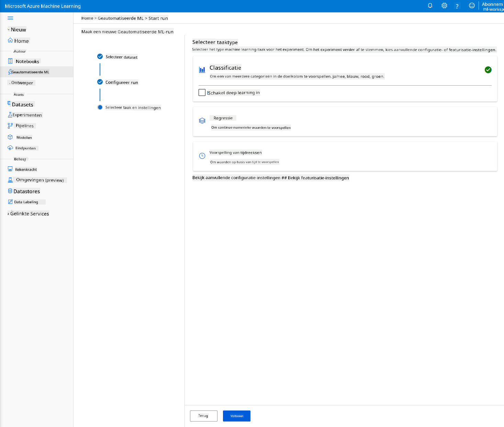The image size is (504, 427).
Task: Click the Experimenten flask icon
Action: coord(10,115)
